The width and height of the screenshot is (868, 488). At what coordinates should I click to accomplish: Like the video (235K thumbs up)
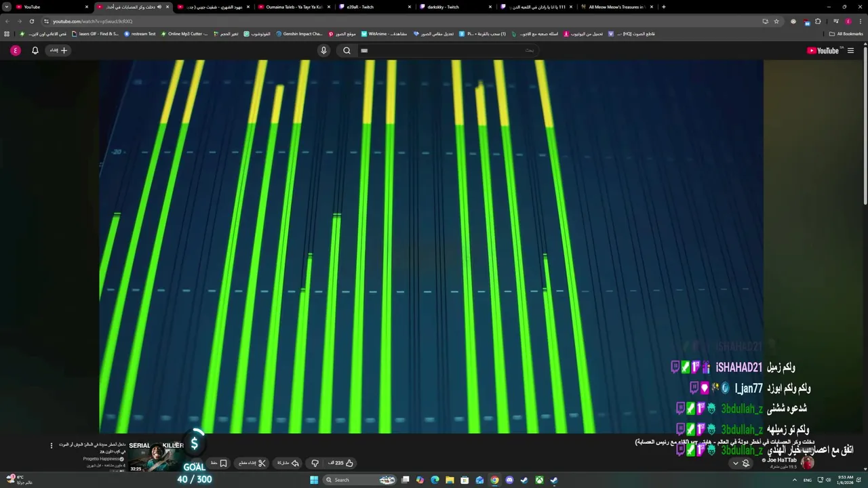click(x=341, y=463)
